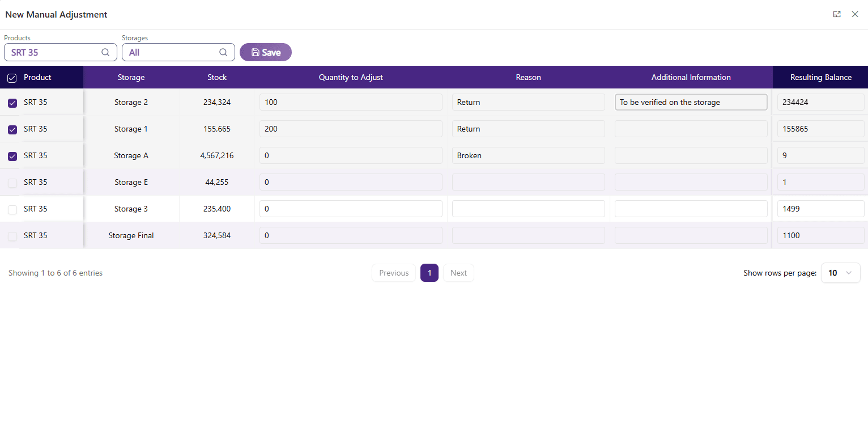This screenshot has height=427, width=868.
Task: Click the Next page button
Action: click(458, 273)
